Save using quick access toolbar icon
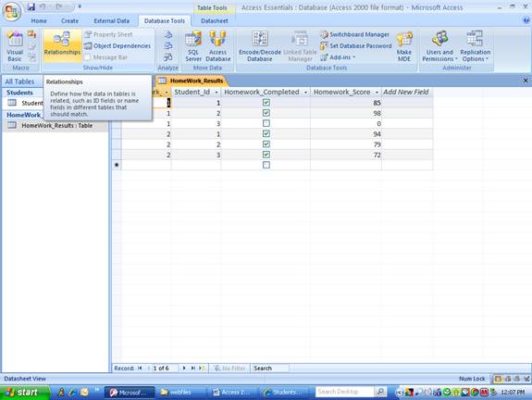Screen dimensions: 532x400 coord(31,6)
